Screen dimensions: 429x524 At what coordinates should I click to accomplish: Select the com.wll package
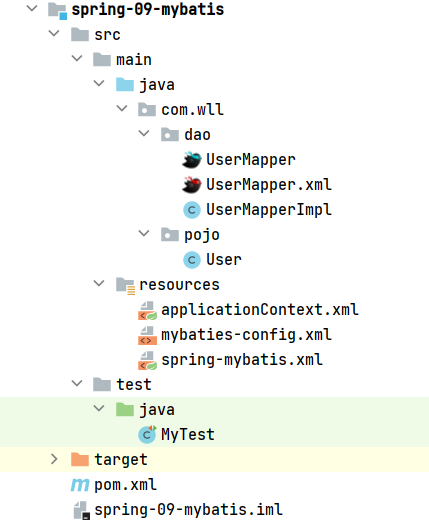coord(192,110)
